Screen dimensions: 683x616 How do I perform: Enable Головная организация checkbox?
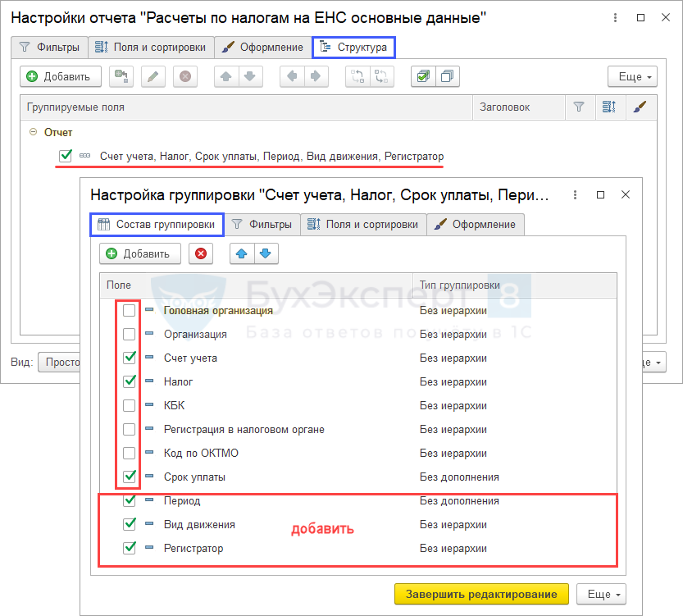(x=129, y=311)
